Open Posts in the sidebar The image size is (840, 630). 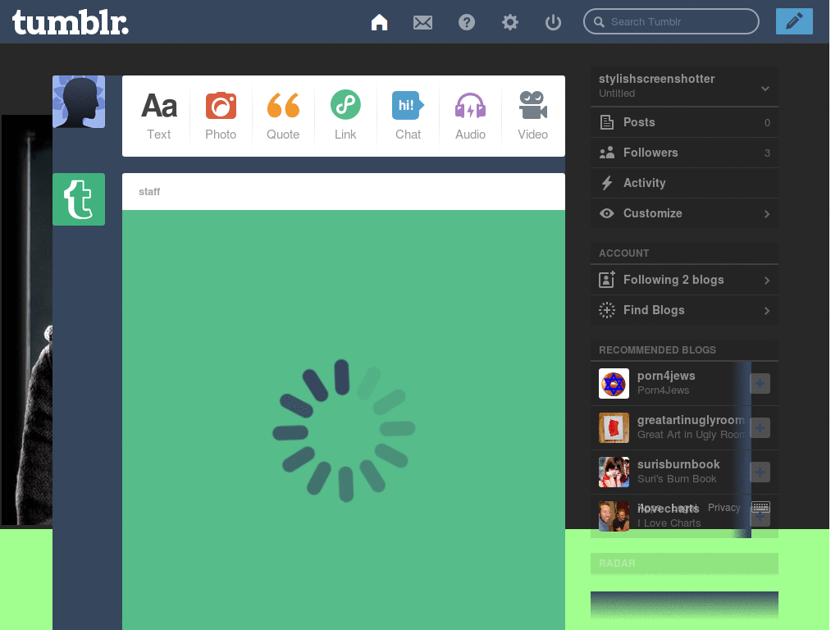click(x=684, y=122)
